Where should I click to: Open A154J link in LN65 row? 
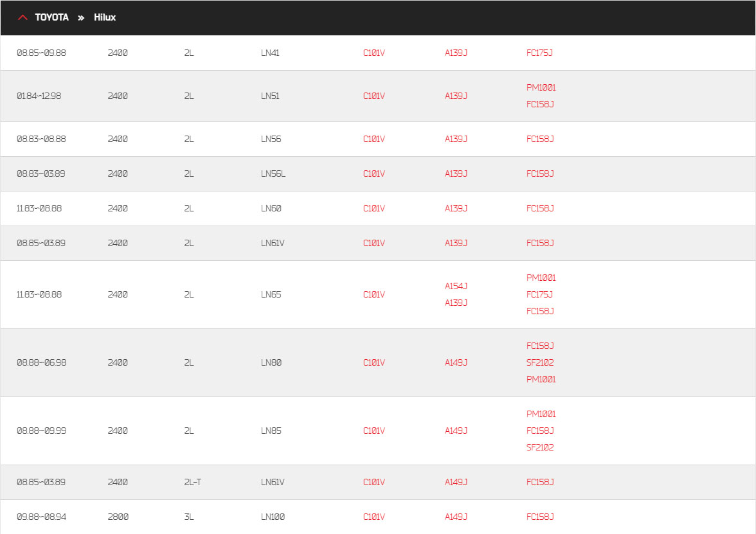click(456, 287)
